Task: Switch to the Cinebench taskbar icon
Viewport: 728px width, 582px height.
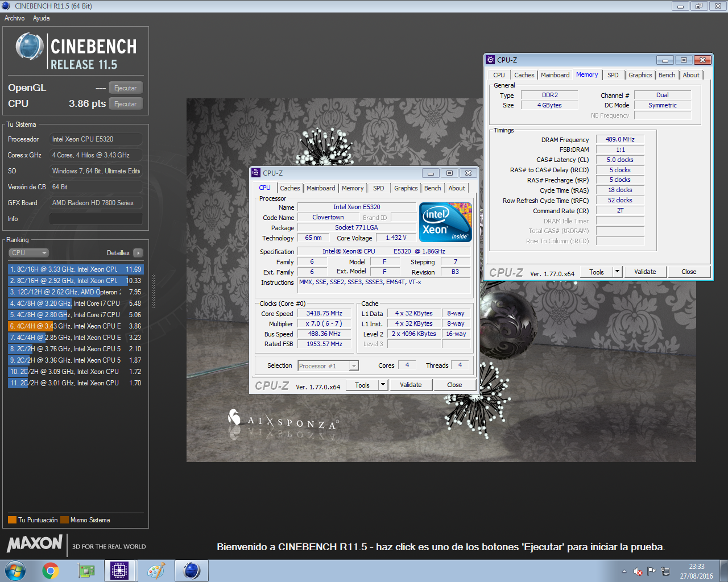Action: coord(192,571)
